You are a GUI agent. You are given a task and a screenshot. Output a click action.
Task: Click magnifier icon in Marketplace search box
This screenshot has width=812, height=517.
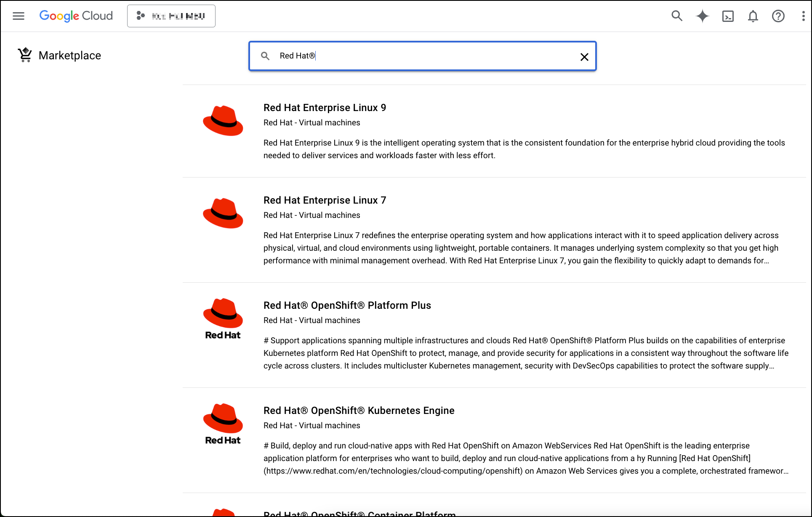(x=265, y=56)
